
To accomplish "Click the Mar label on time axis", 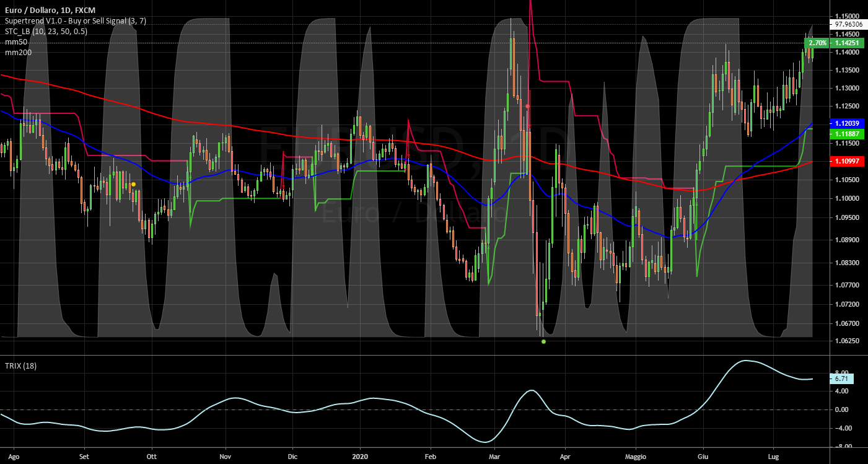I will click(x=494, y=457).
